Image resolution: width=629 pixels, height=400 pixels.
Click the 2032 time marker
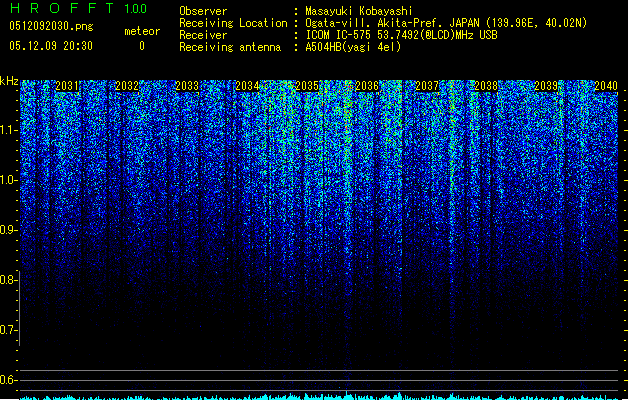coord(127,86)
